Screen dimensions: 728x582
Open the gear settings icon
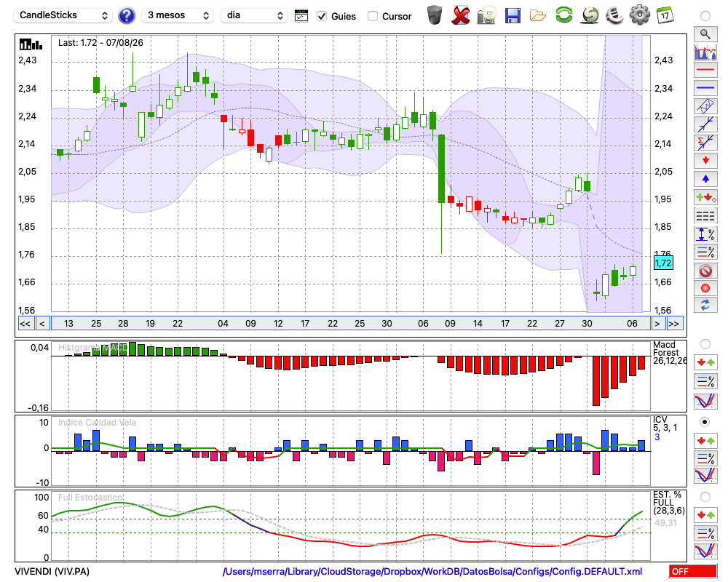(x=640, y=15)
